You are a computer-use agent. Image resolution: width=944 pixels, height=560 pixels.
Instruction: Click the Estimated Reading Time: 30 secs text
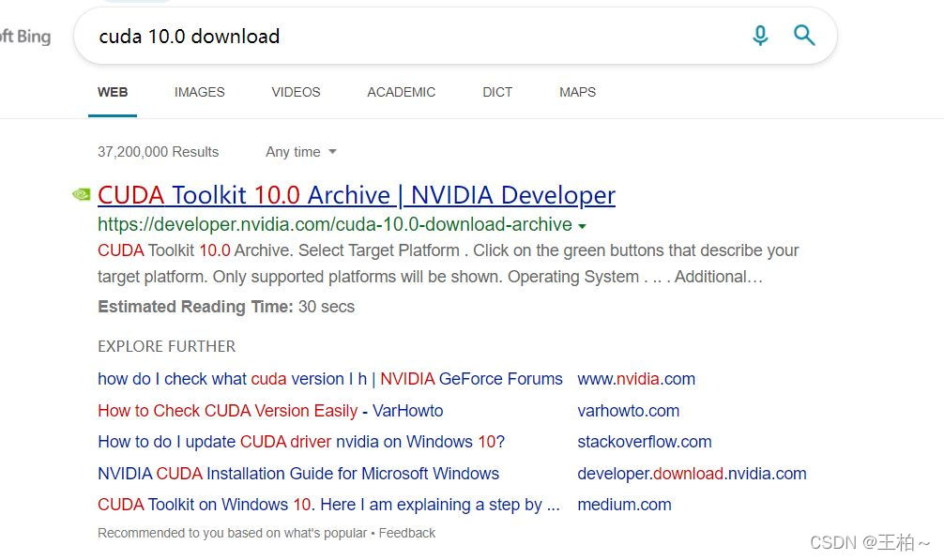coord(226,307)
